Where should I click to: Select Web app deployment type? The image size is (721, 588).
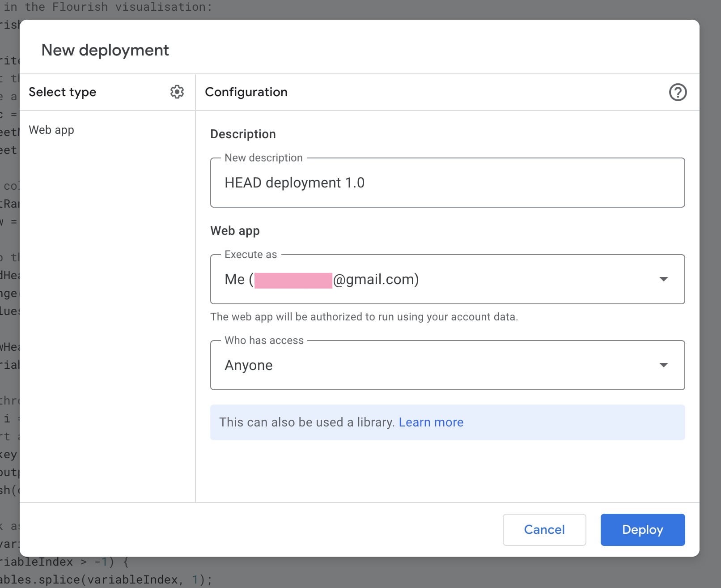[x=51, y=130]
